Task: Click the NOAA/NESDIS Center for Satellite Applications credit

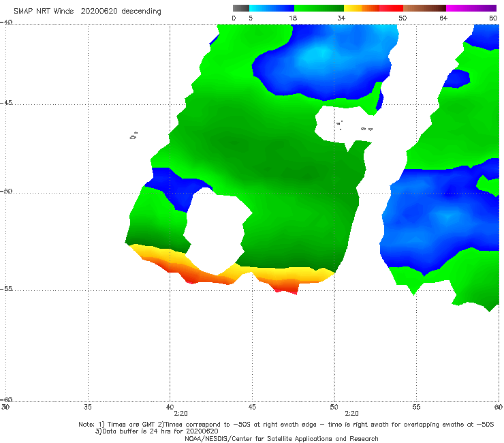Action: [x=281, y=438]
